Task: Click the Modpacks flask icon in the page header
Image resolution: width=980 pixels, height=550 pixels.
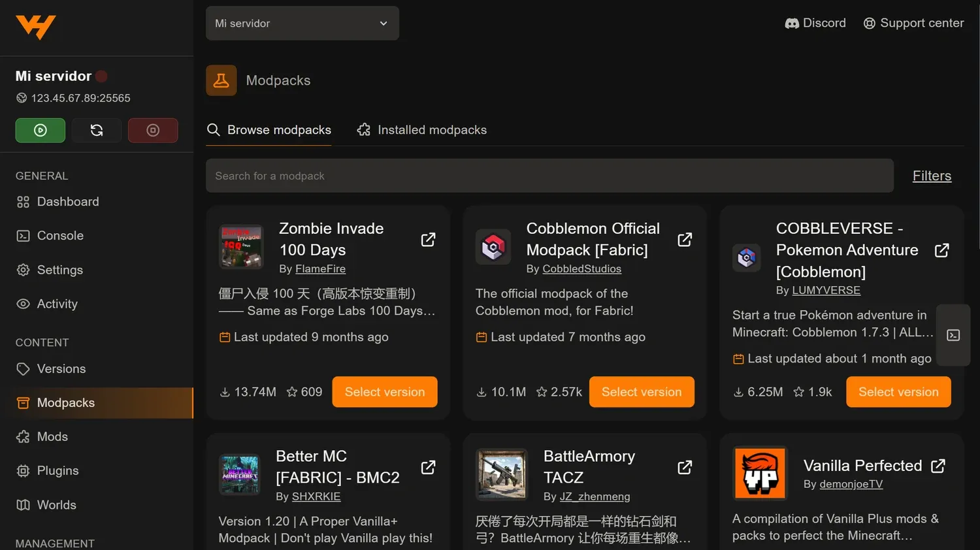Action: (221, 80)
